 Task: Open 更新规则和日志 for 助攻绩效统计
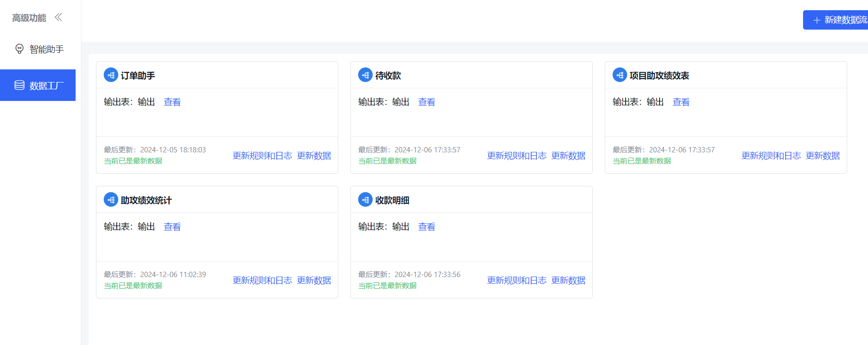[x=262, y=280]
